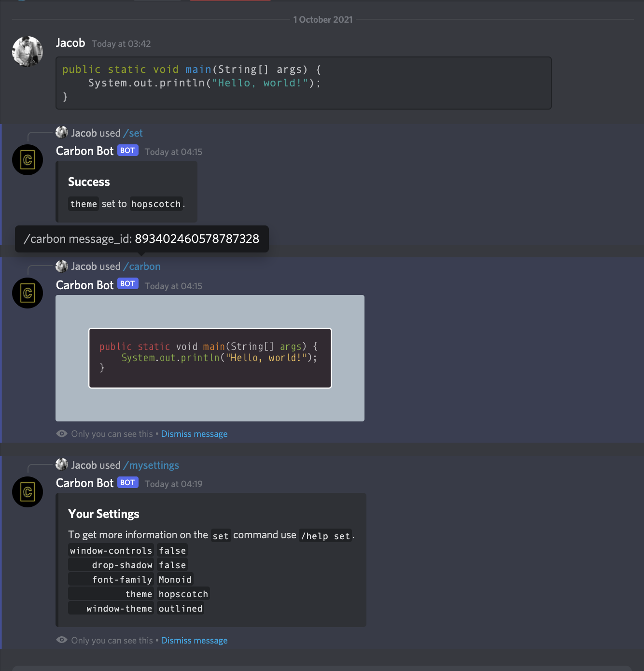Dismiss the carbon image message
Image resolution: width=644 pixels, height=671 pixels.
pyautogui.click(x=194, y=434)
